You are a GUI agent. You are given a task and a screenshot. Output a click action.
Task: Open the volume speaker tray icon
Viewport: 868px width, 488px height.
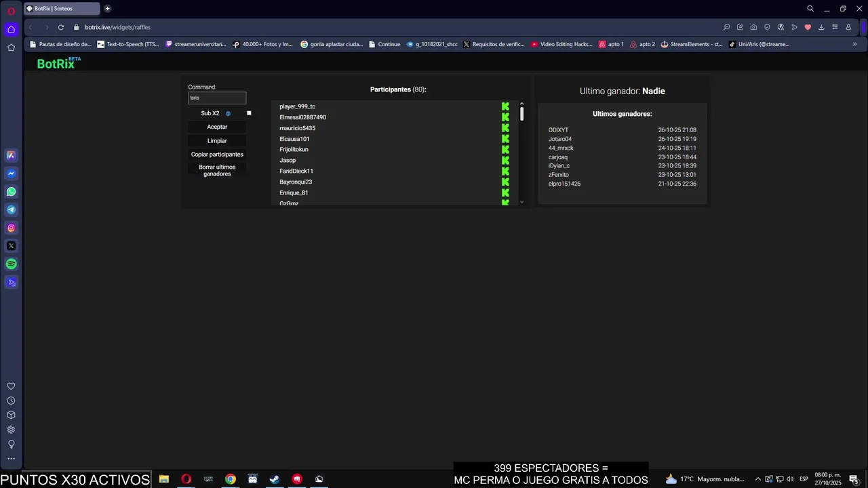[790, 479]
